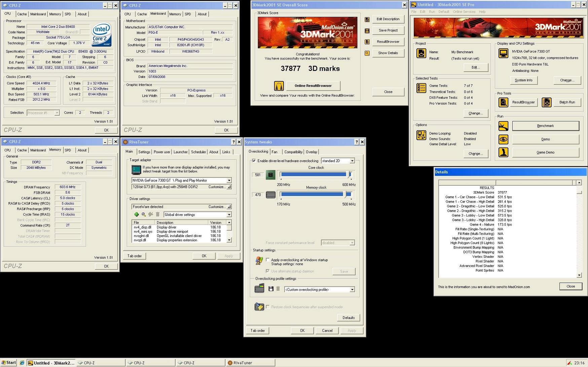The height and width of the screenshot is (367, 588).
Task: Click the Benchmark run icon
Action: tap(503, 126)
